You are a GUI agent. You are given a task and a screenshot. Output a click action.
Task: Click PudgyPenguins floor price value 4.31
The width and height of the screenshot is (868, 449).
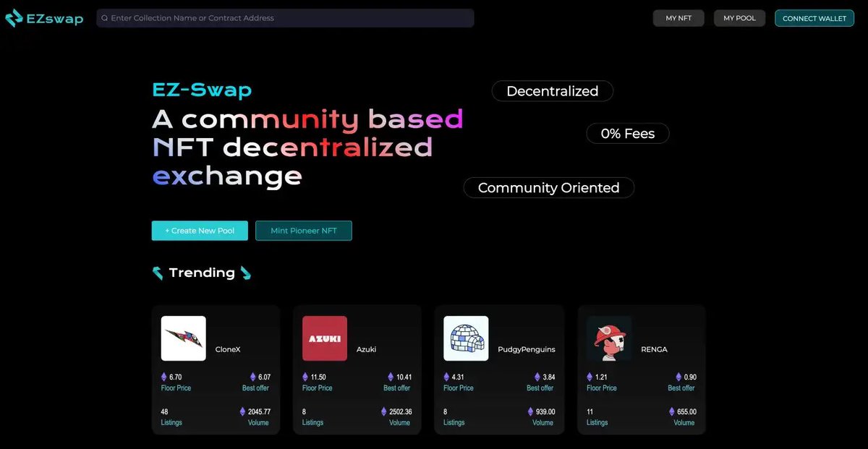click(459, 377)
